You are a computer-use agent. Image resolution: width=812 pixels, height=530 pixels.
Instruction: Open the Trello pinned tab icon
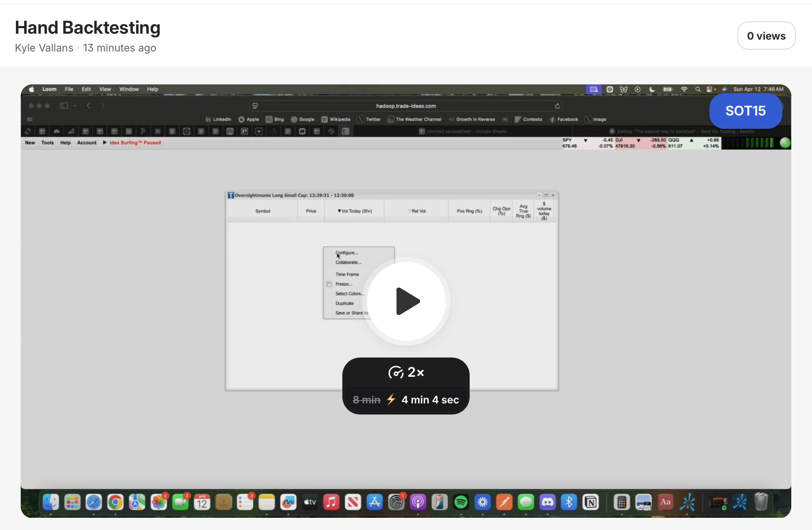click(244, 131)
